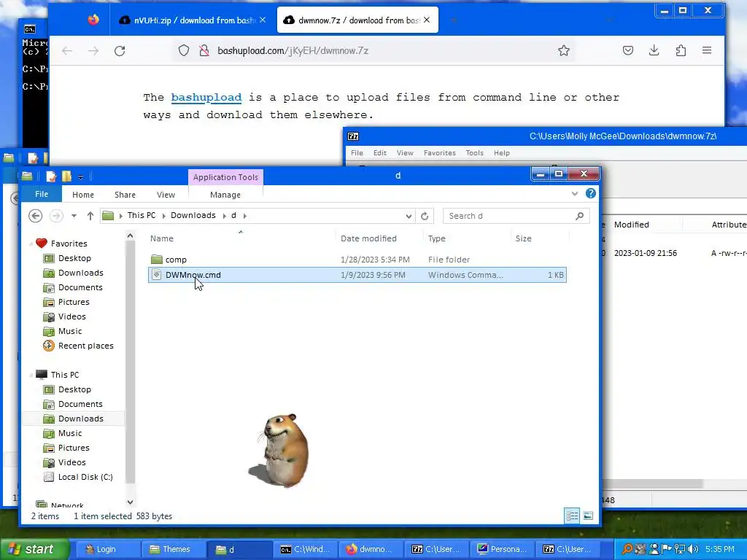Open Favorites Pictures in sidebar
The image size is (747, 560).
coord(74,302)
